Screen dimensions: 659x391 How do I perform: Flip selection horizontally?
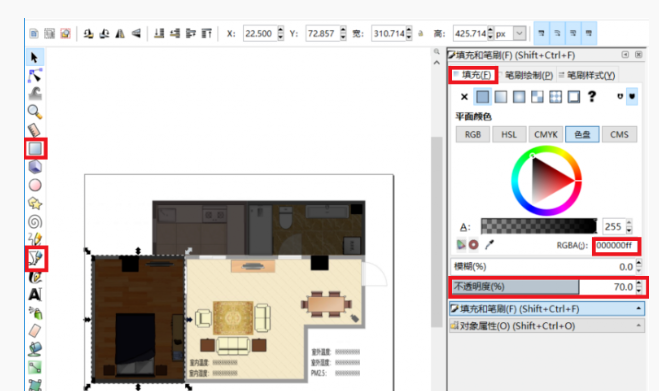(x=120, y=34)
